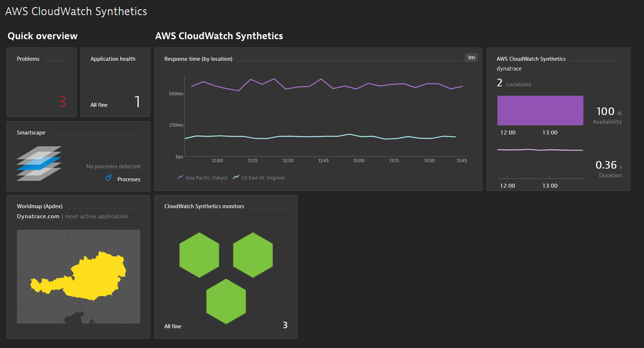Click the 1m resolution badge
This screenshot has height=348, width=644.
coord(471,58)
